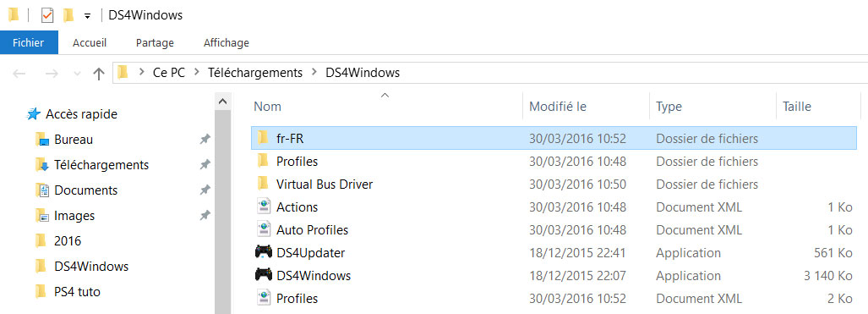Open recent locations dropdown arrow
This screenshot has width=868, height=314.
pos(77,74)
